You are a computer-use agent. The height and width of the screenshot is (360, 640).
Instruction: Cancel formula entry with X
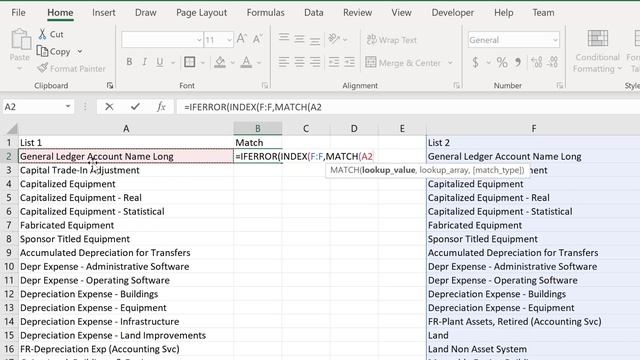(x=109, y=107)
